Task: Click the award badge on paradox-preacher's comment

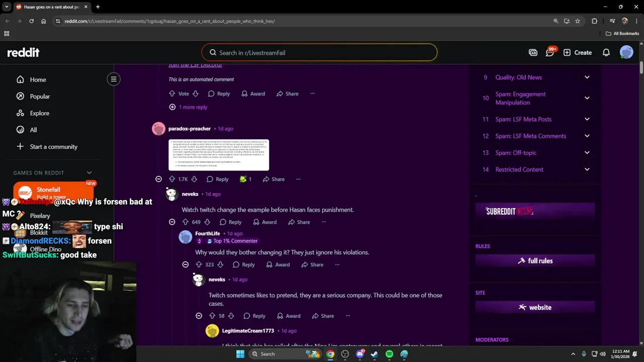Action: click(x=246, y=179)
